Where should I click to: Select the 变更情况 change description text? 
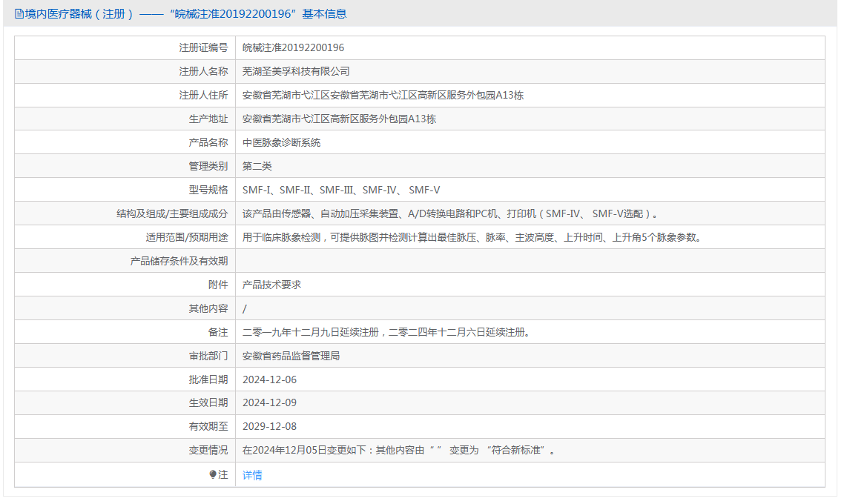click(x=399, y=450)
